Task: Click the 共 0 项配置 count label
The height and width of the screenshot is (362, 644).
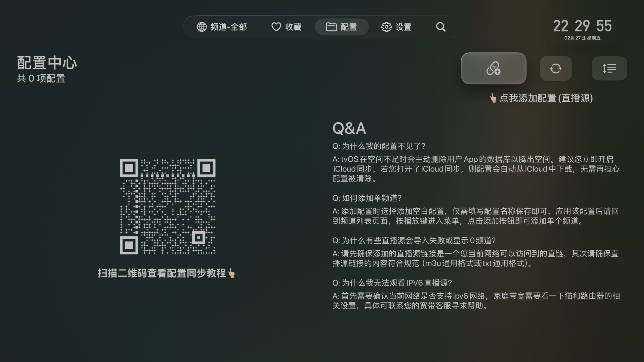Action: (41, 78)
